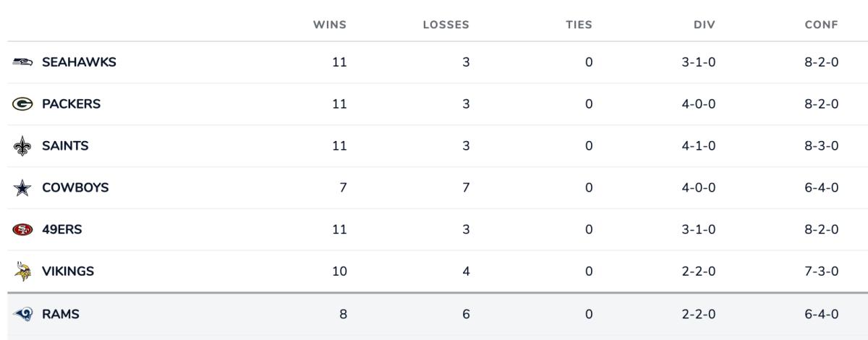868x340 pixels.
Task: Sort by the Div column header
Action: click(705, 25)
